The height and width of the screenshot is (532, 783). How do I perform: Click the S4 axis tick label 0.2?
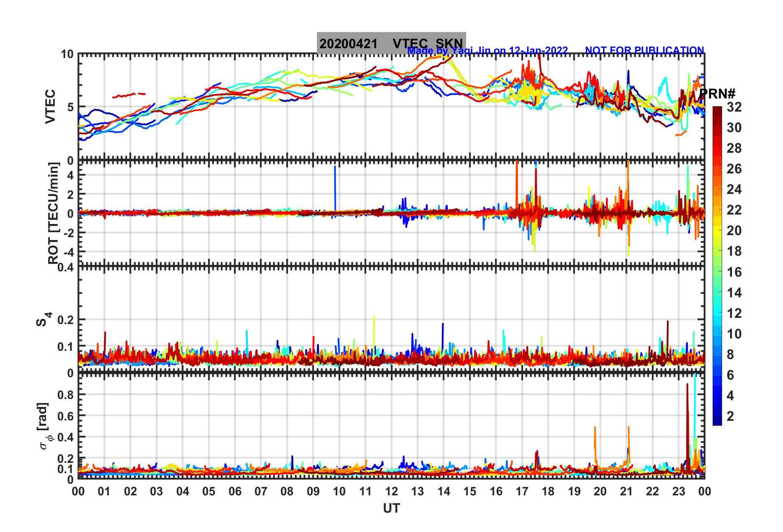pyautogui.click(x=65, y=320)
